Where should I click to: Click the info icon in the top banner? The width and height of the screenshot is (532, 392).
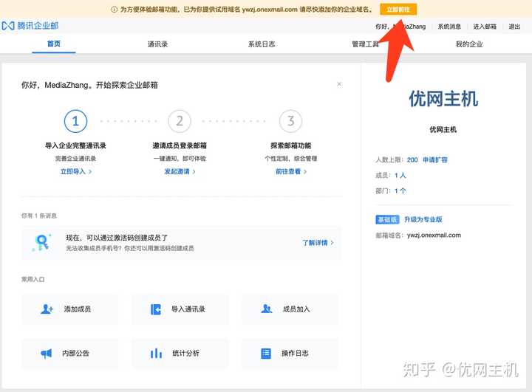(115, 10)
